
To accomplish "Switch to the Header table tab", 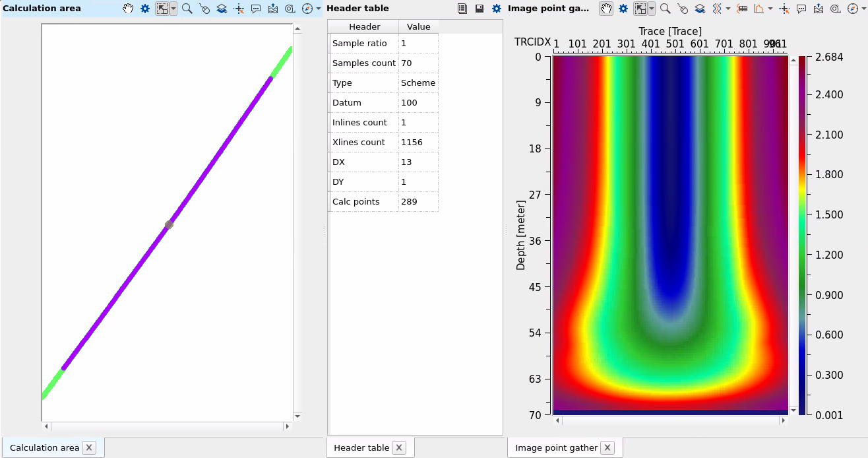I will coord(361,447).
